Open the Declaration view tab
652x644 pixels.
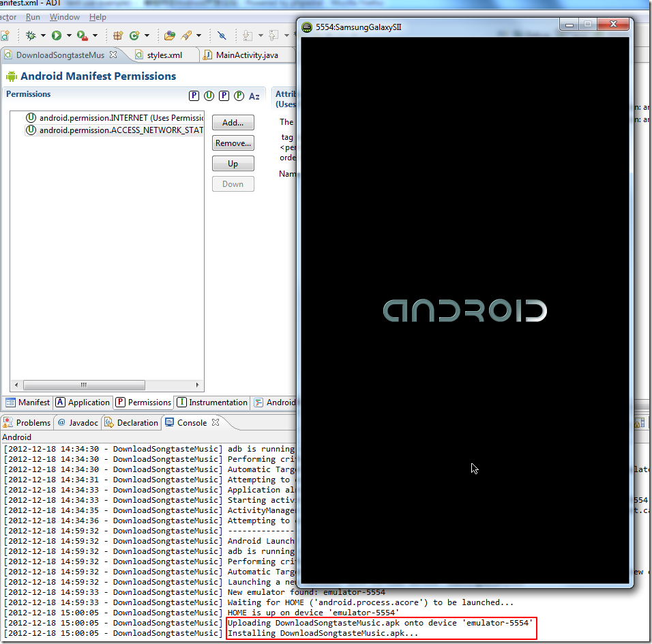[132, 423]
